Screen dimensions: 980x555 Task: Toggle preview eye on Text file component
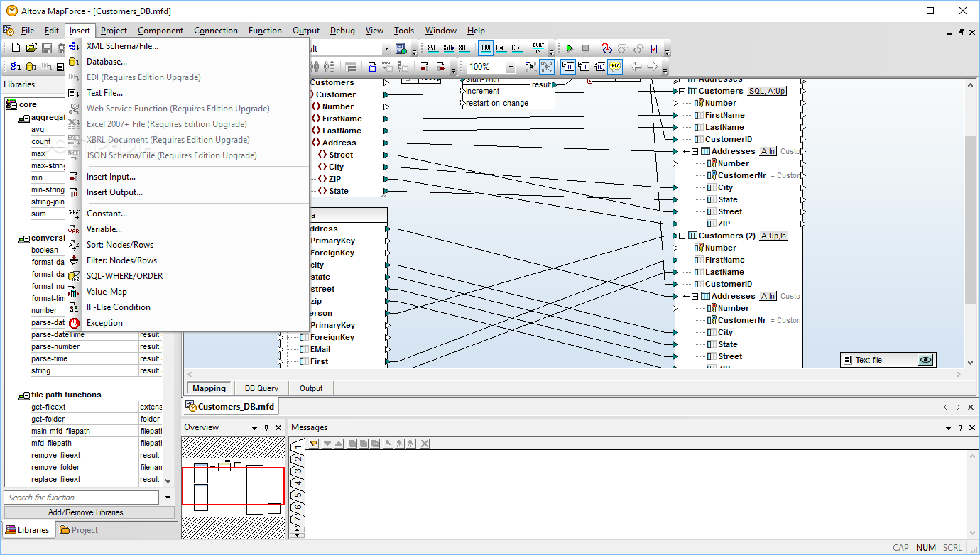click(925, 360)
